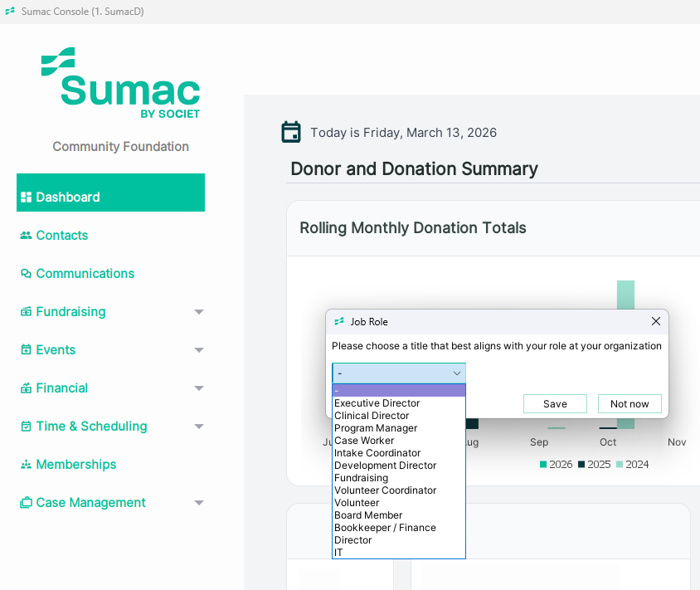Click the Financial icon in sidebar
This screenshot has width=700, height=590.
point(26,388)
